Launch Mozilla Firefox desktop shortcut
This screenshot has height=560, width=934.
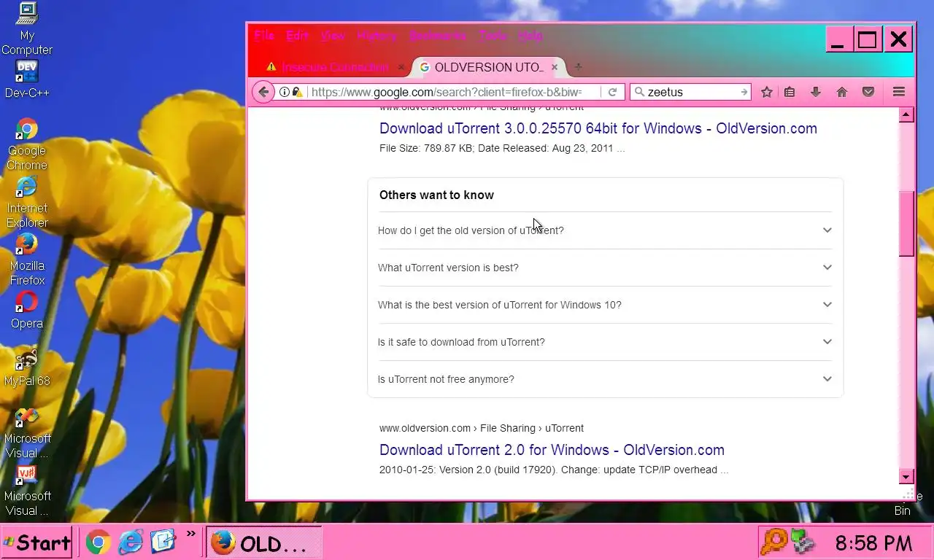(x=27, y=260)
